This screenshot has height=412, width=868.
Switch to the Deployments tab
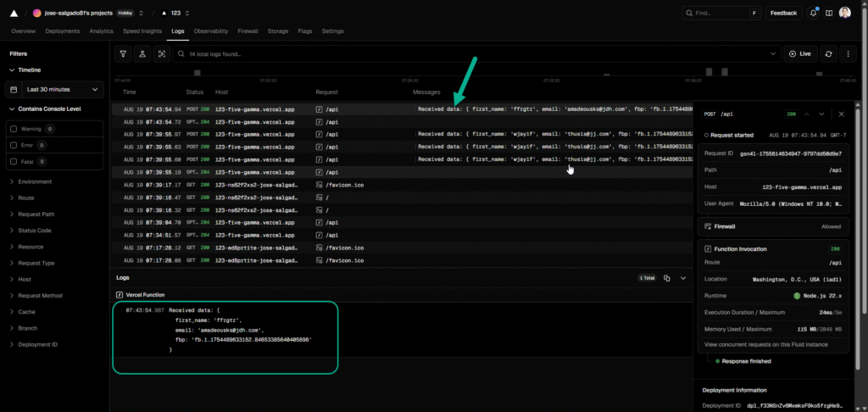63,31
